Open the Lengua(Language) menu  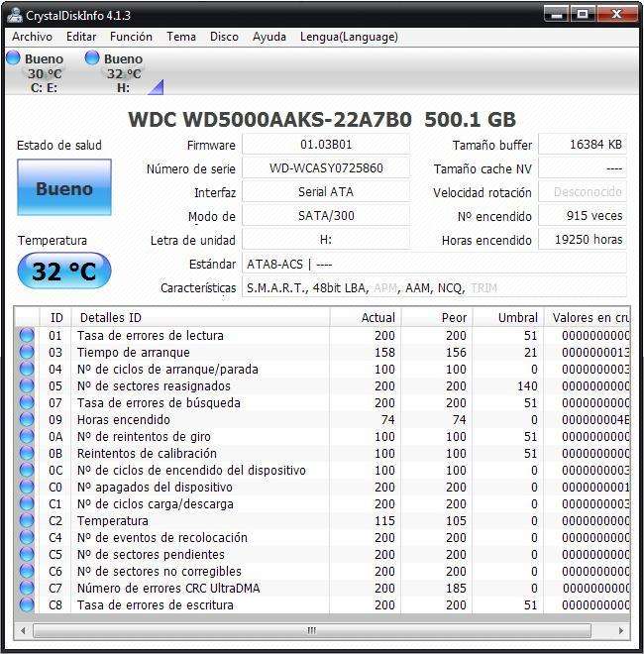coord(349,37)
